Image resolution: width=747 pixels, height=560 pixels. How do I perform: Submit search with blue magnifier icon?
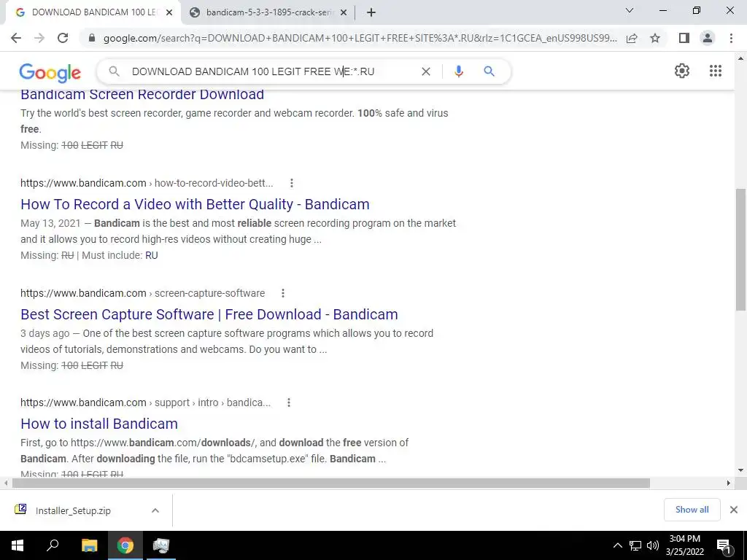click(489, 71)
